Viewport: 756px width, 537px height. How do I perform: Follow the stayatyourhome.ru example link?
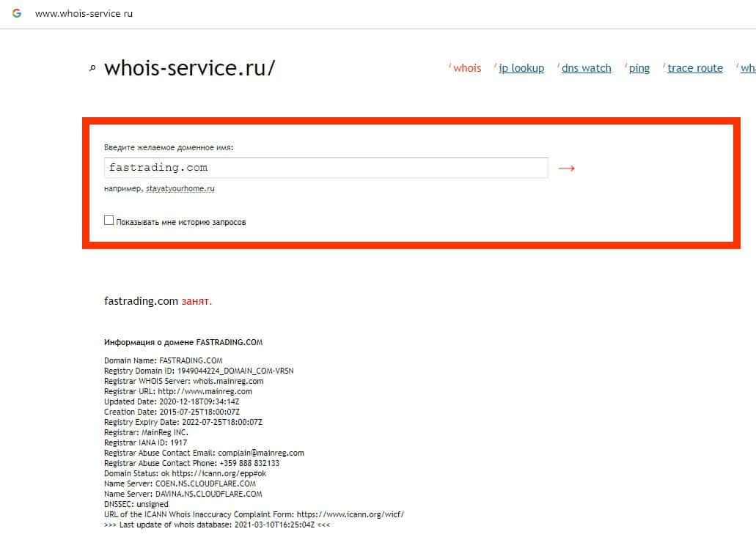[x=180, y=188]
